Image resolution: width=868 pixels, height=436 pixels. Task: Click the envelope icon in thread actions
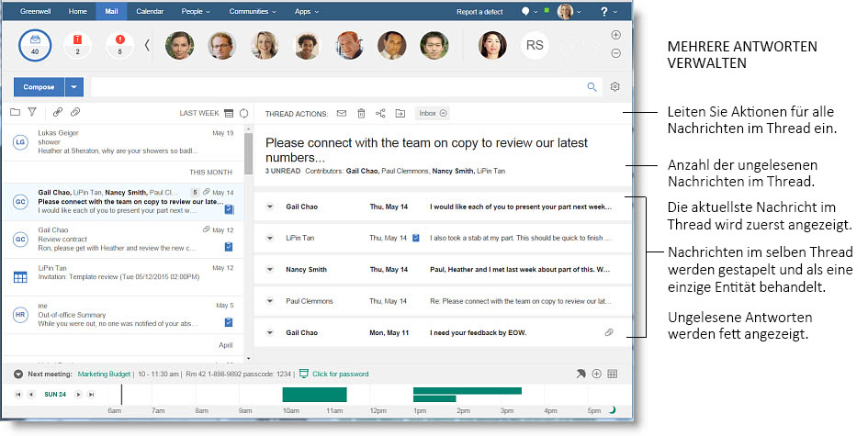[x=342, y=114]
